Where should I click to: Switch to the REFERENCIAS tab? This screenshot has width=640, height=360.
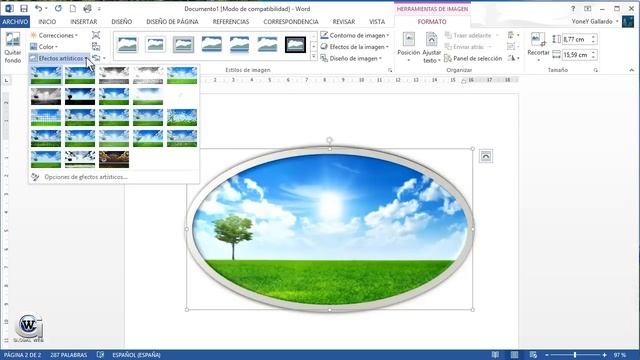pyautogui.click(x=231, y=22)
